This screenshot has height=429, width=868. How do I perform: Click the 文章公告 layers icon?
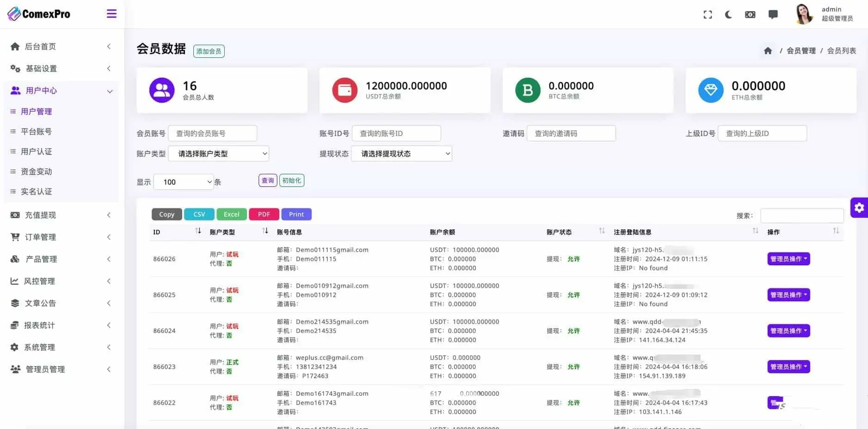pyautogui.click(x=15, y=303)
